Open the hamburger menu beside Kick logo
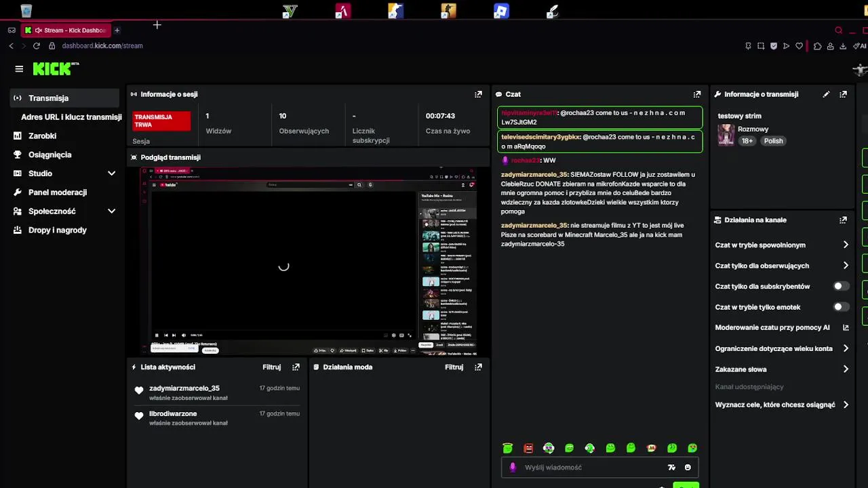868x488 pixels. click(19, 68)
